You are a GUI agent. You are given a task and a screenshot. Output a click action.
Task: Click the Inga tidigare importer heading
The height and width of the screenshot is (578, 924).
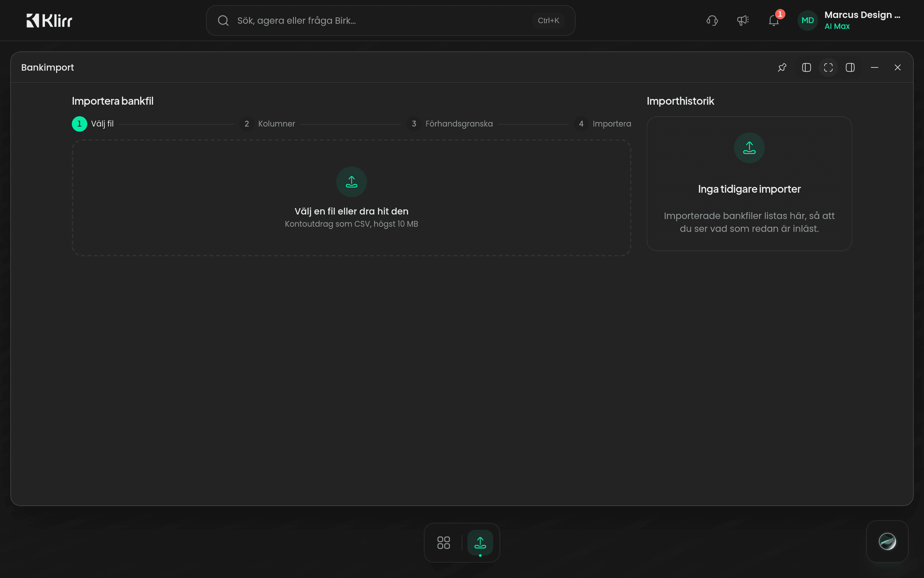(749, 189)
